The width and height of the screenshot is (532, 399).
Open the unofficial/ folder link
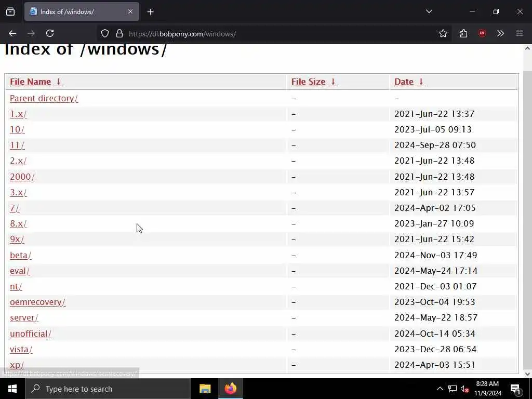point(31,334)
